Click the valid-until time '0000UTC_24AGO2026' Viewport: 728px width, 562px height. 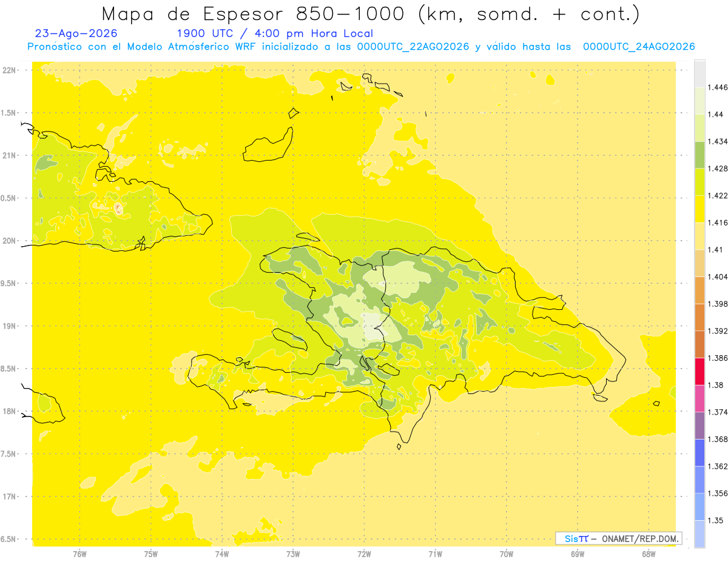639,47
